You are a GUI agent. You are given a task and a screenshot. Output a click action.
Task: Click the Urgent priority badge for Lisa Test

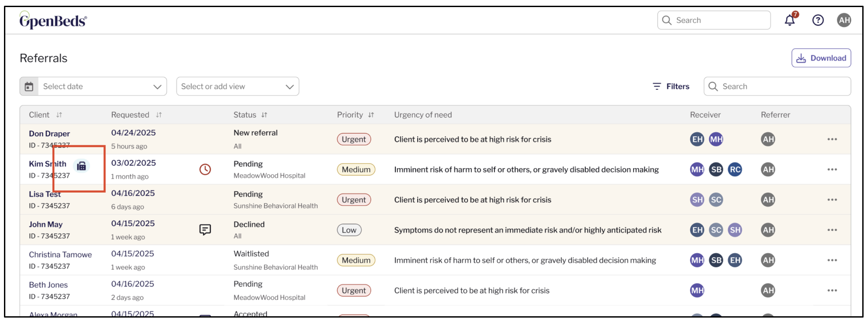pos(353,200)
